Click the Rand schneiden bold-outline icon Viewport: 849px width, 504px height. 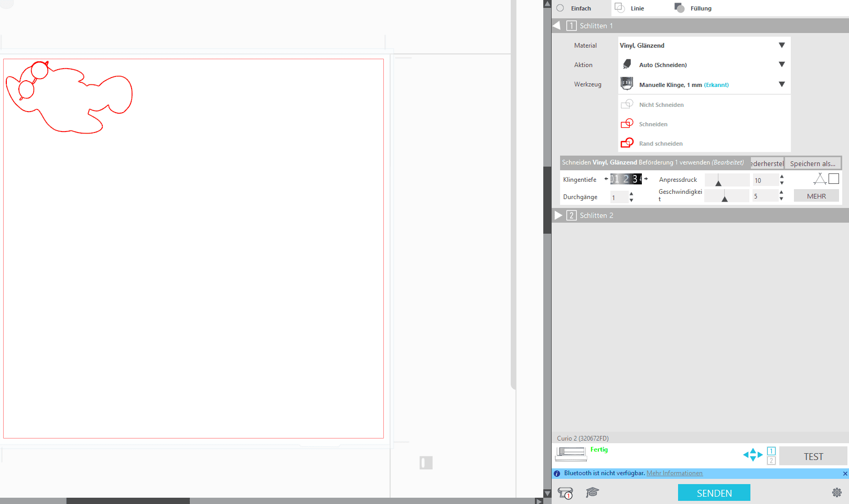627,143
